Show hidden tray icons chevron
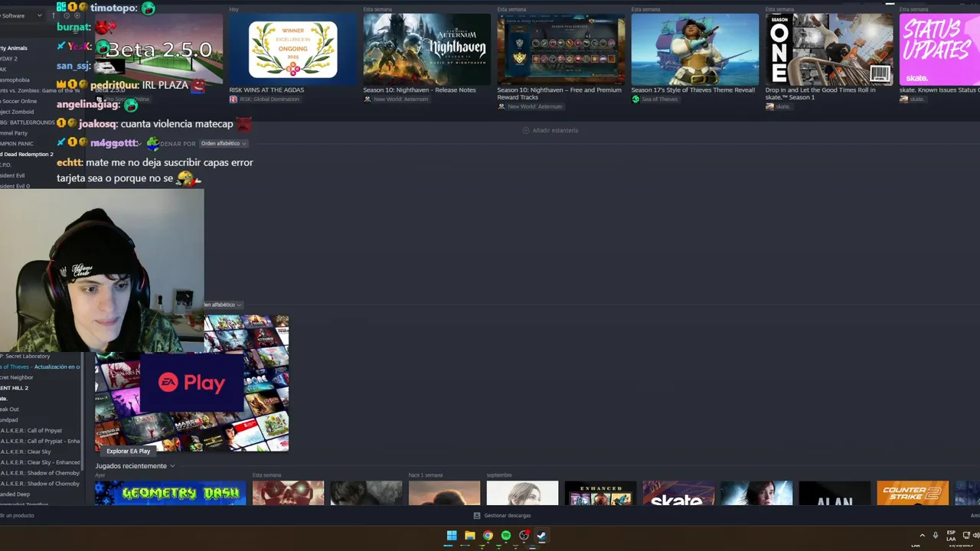The width and height of the screenshot is (980, 551). click(922, 536)
